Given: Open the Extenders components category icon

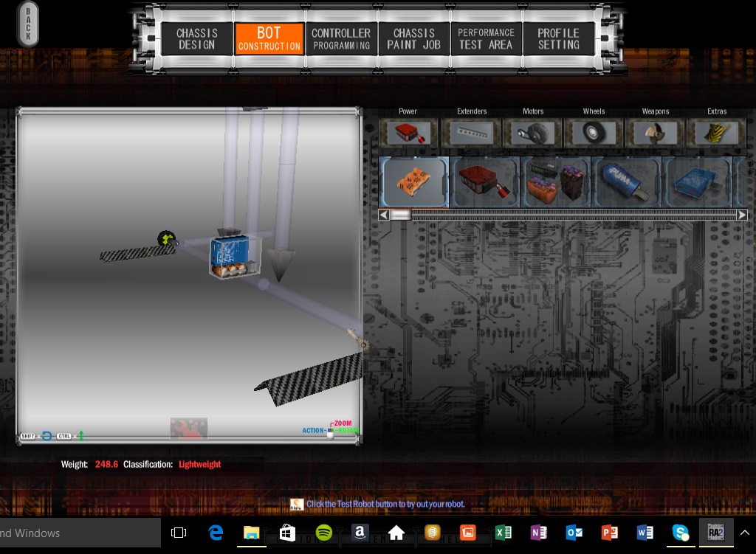Looking at the screenshot, I should [472, 133].
